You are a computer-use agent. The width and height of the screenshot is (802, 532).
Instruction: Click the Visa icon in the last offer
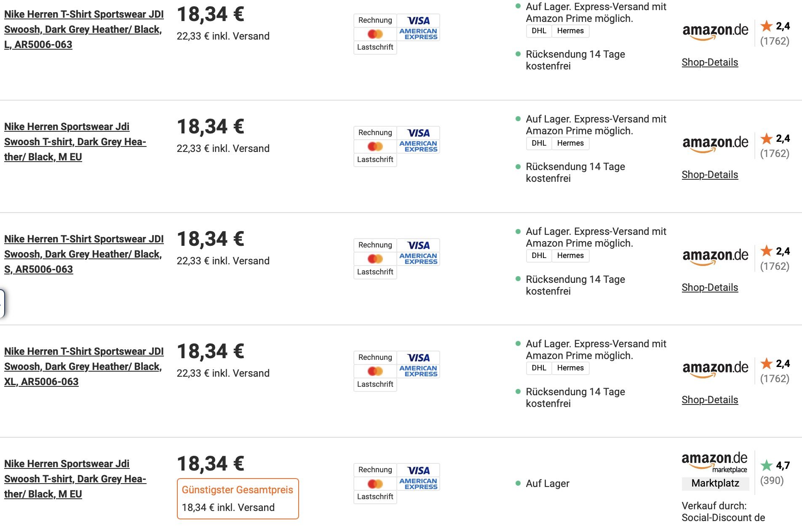click(x=418, y=470)
